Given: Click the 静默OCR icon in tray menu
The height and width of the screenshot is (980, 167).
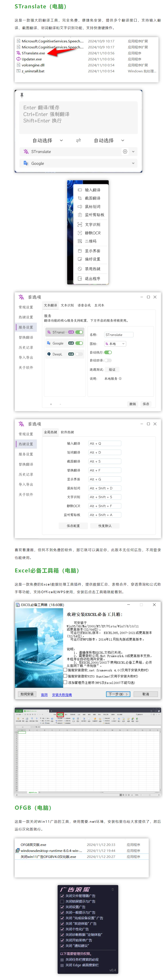Looking at the screenshot, I should [80, 233].
